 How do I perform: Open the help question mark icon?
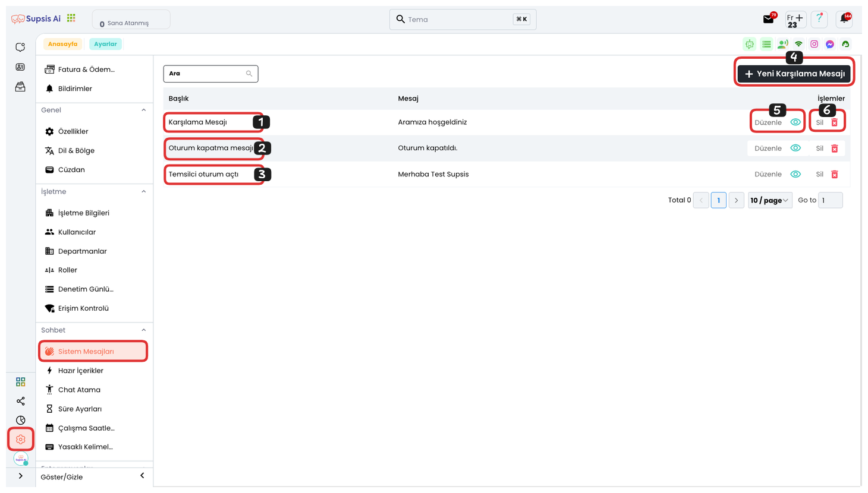click(819, 19)
